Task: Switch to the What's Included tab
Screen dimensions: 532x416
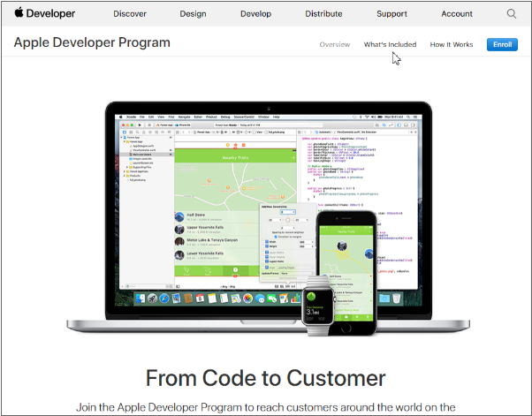Action: tap(390, 44)
